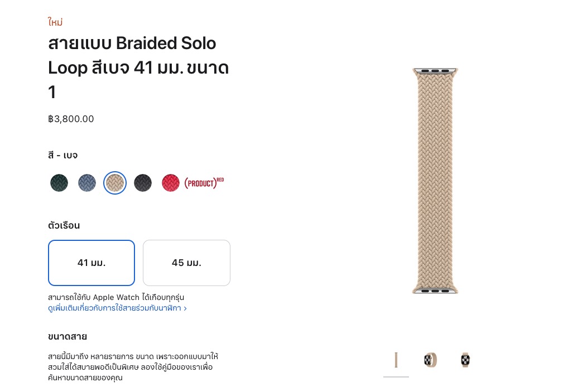This screenshot has height=392, width=568.
Task: Click the (PRODUCT)RED logo
Action: 204,182
